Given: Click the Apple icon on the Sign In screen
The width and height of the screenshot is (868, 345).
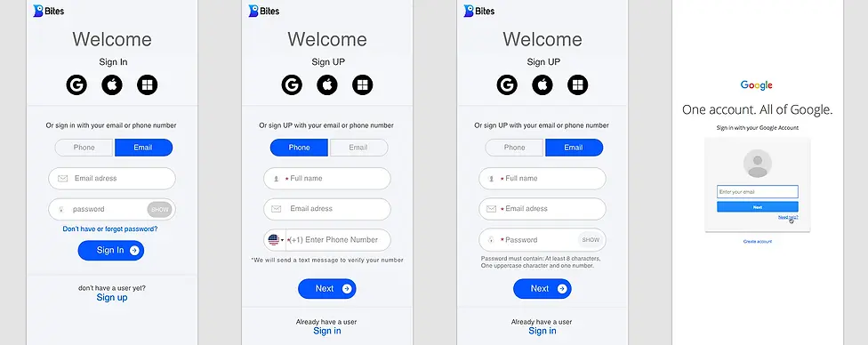Looking at the screenshot, I should click(112, 85).
